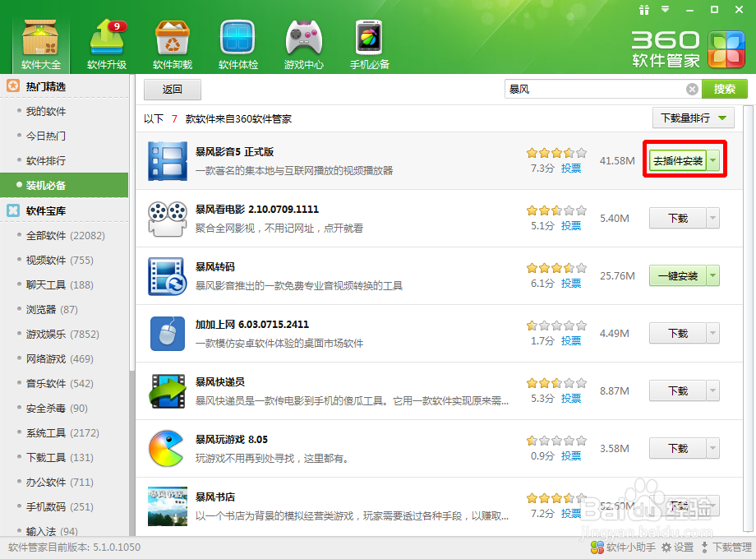Click the 返回 back button

[172, 90]
